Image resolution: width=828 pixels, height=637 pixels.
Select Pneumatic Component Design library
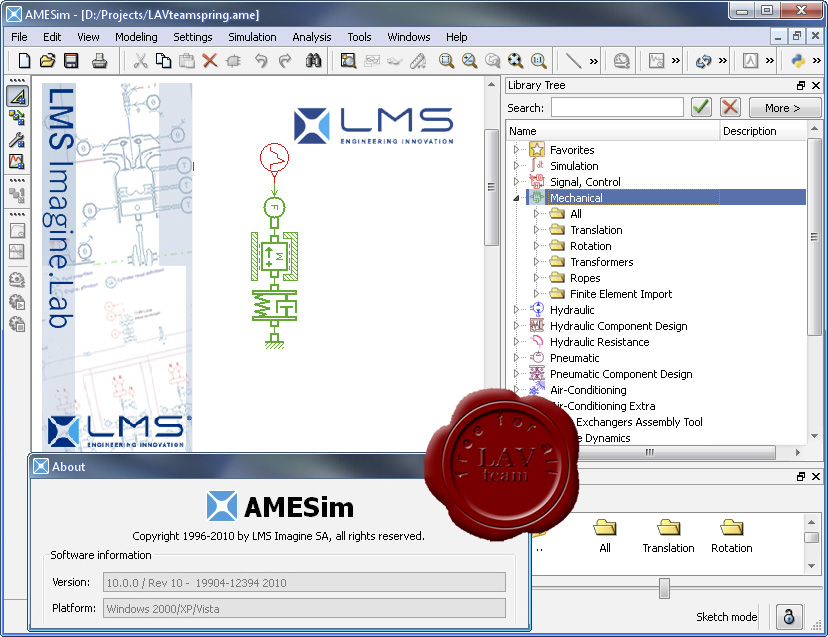pyautogui.click(x=621, y=374)
